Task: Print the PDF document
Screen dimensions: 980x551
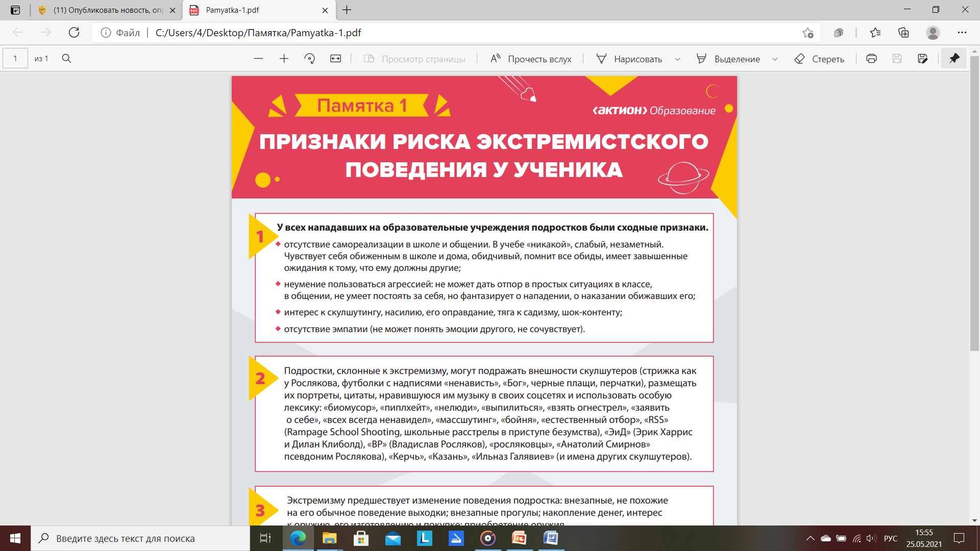Action: click(x=871, y=59)
